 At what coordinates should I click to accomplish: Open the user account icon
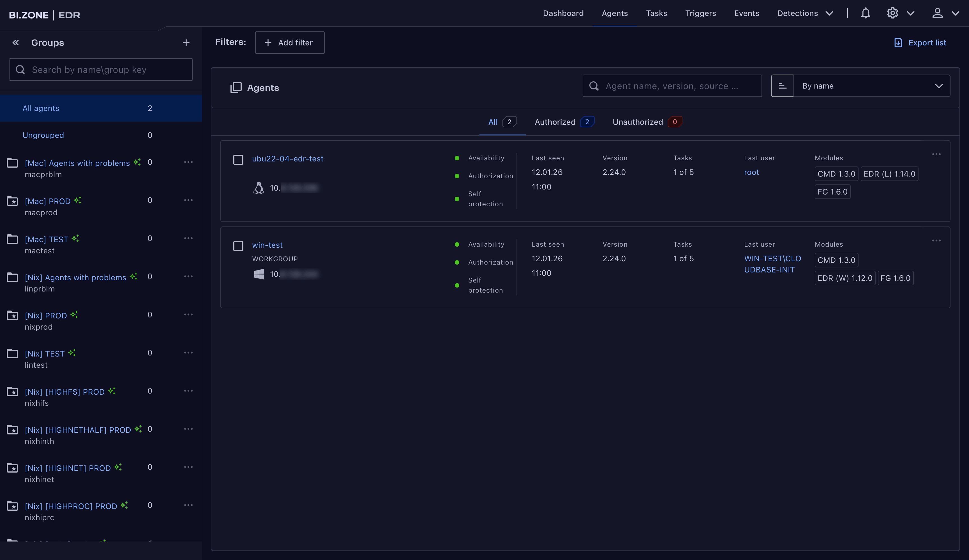click(937, 13)
